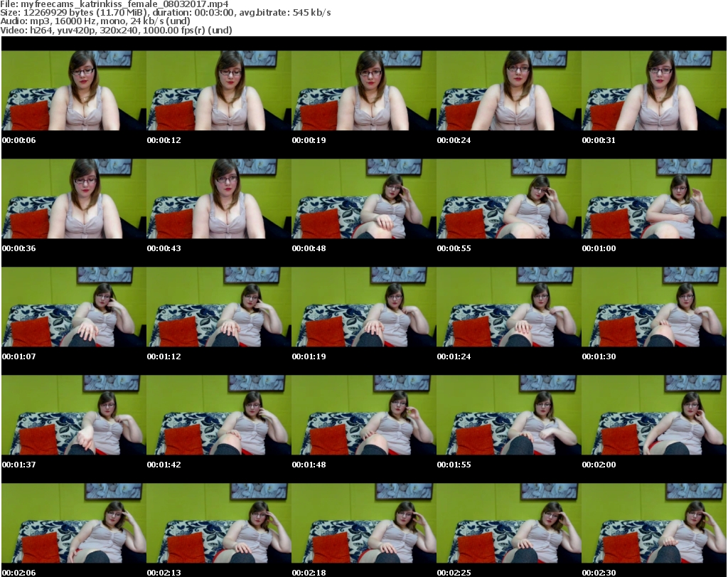Click the Size and duration info line
Image resolution: width=728 pixels, height=577 pixels.
click(x=165, y=13)
